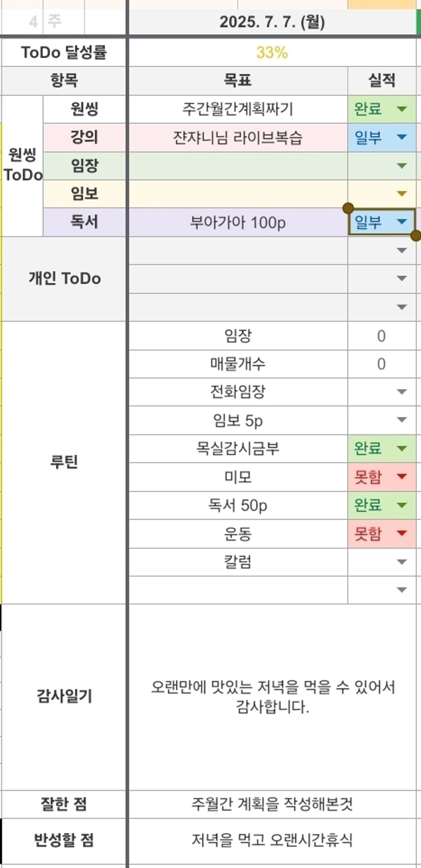
Task: Open the first 개인 ToDo row dropdown
Action: [402, 251]
